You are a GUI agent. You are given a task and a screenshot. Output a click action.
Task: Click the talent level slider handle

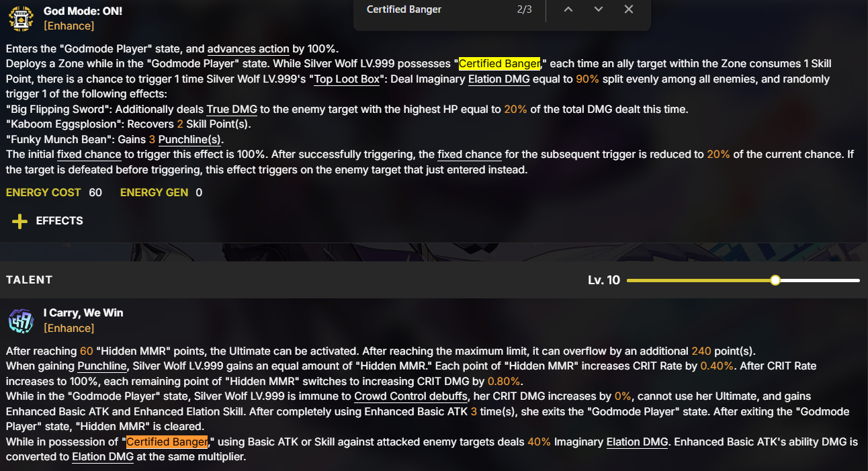pyautogui.click(x=775, y=280)
